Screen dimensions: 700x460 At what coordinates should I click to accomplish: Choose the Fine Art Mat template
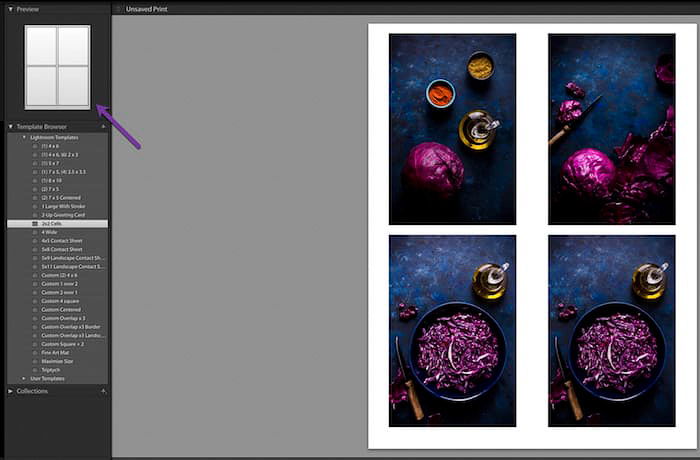click(56, 352)
